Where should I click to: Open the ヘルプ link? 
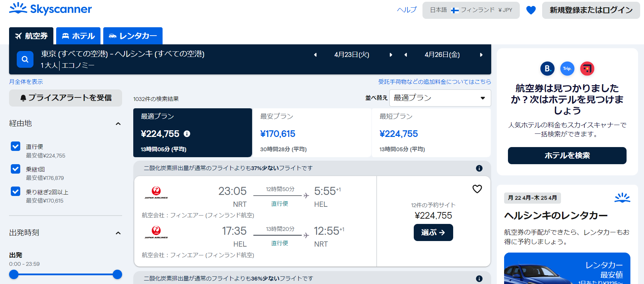pyautogui.click(x=407, y=10)
